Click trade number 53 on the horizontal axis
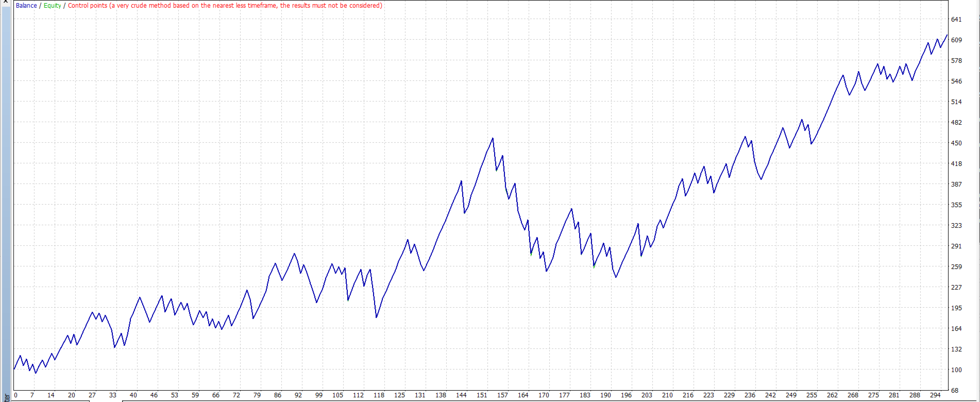This screenshot has width=980, height=402. pyautogui.click(x=174, y=395)
